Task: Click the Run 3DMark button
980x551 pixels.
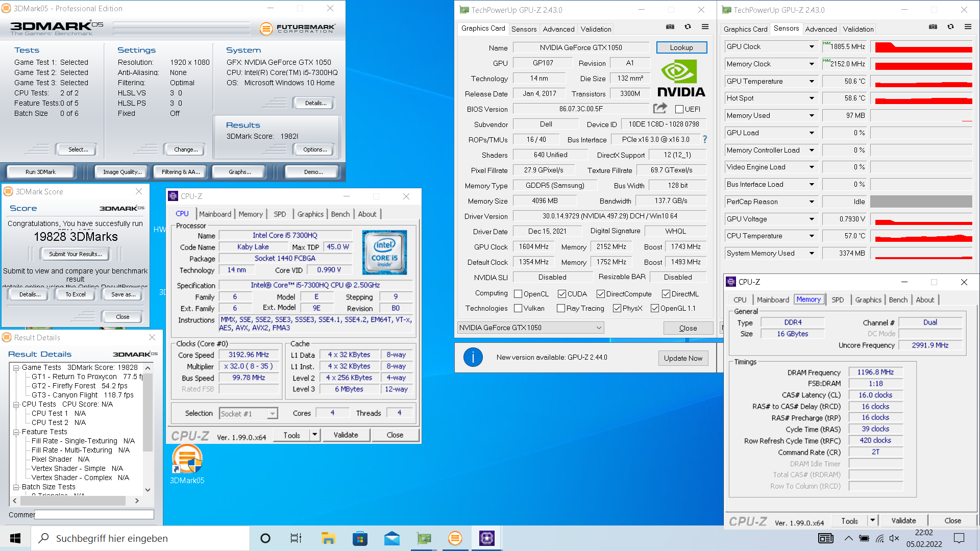Action: (x=40, y=172)
